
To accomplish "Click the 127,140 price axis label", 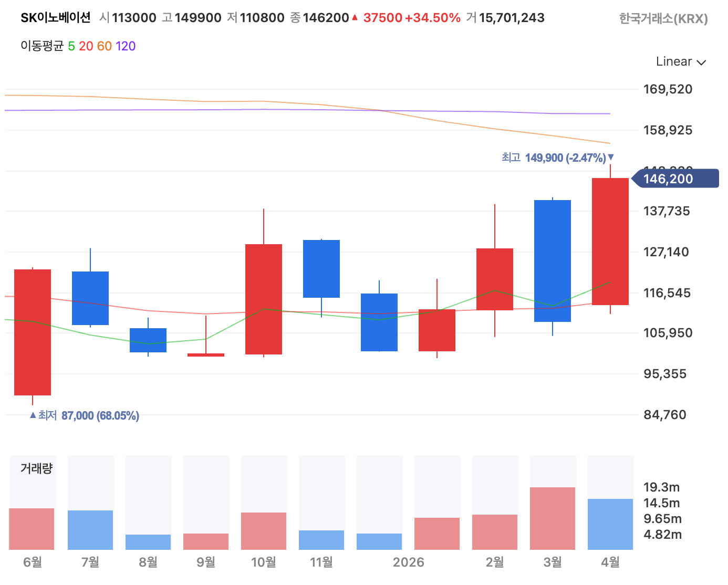I will 667,252.
